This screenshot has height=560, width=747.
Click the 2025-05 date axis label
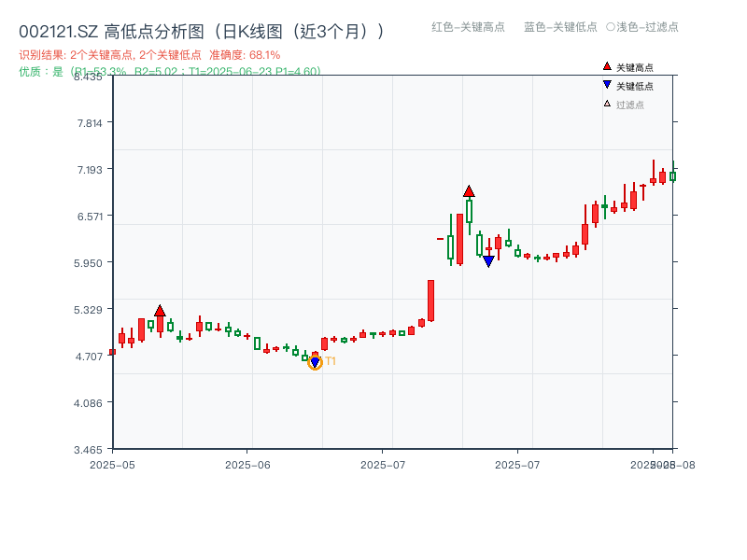[112, 465]
